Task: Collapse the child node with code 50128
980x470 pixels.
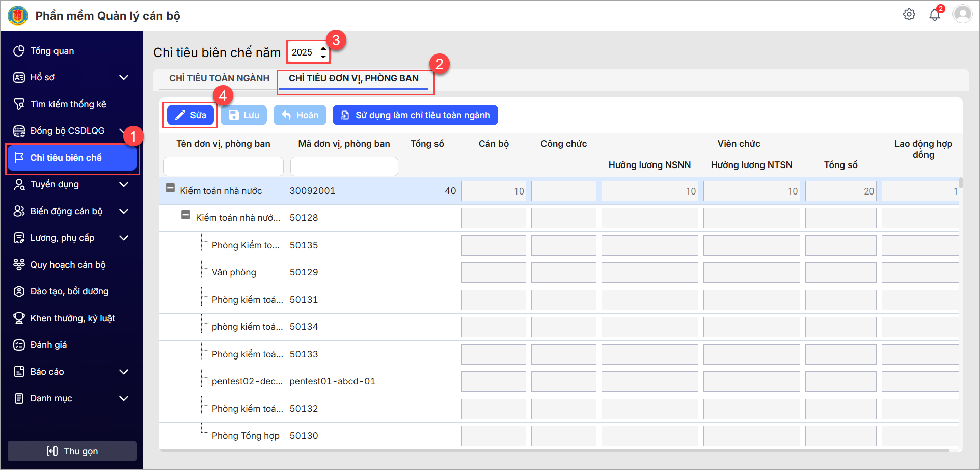Action: (x=186, y=215)
